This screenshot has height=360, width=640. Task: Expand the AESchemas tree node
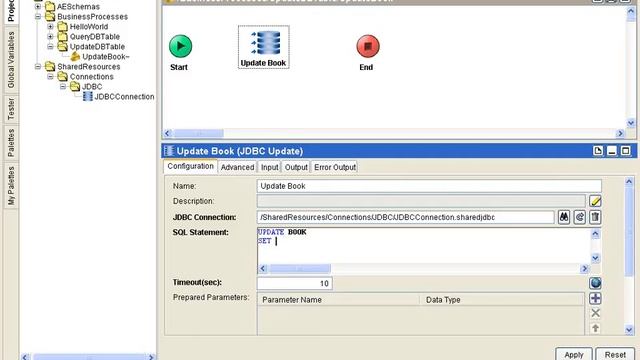[x=38, y=7]
